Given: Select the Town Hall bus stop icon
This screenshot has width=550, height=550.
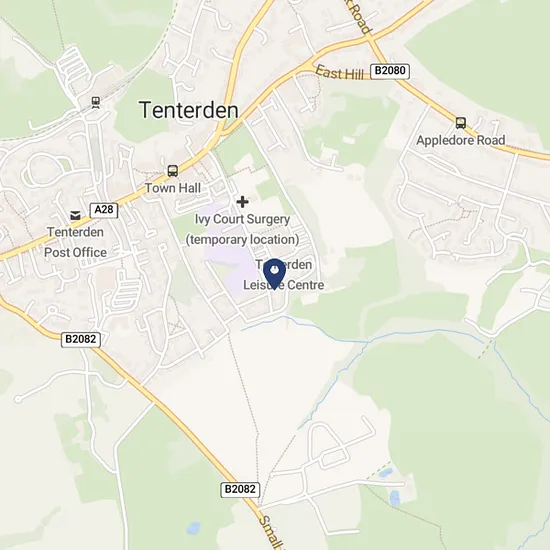Looking at the screenshot, I should point(173,171).
